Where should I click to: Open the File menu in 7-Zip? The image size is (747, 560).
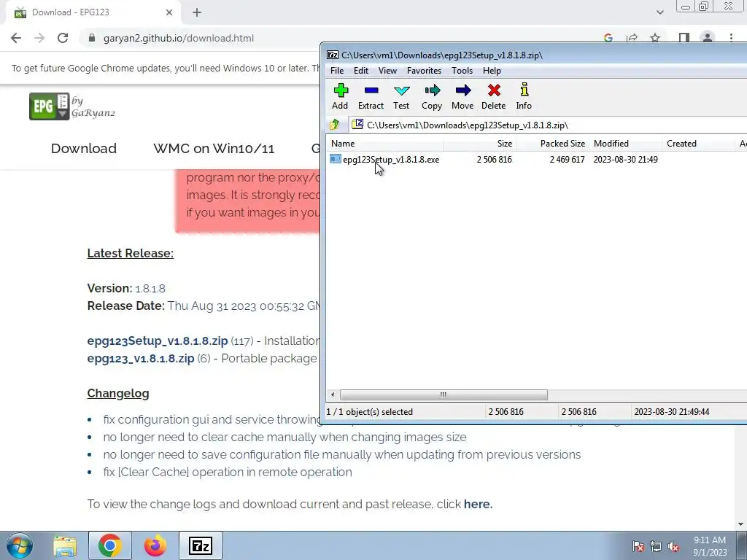[x=337, y=71]
